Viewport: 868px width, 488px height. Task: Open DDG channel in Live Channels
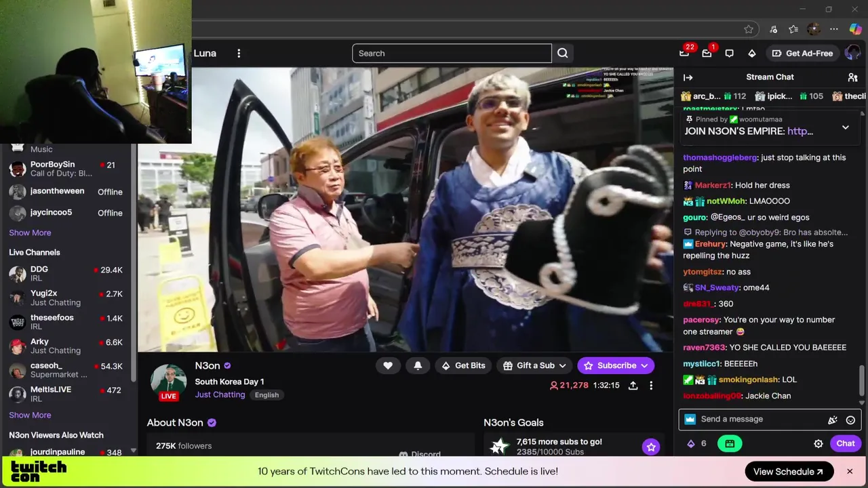66,274
